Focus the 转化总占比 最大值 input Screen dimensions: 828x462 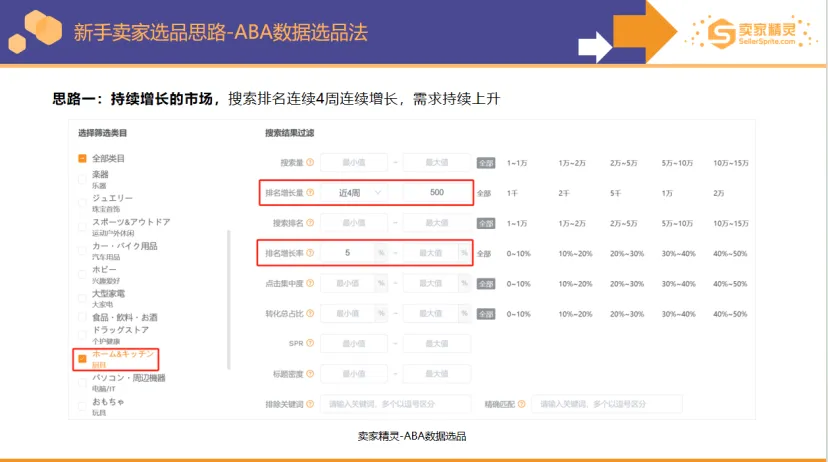click(x=430, y=314)
